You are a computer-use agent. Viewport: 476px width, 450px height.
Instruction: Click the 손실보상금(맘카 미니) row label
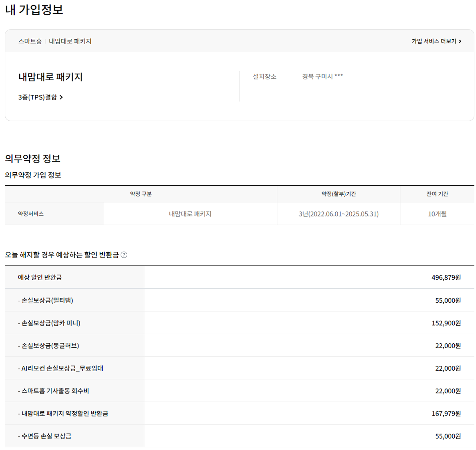coord(49,323)
